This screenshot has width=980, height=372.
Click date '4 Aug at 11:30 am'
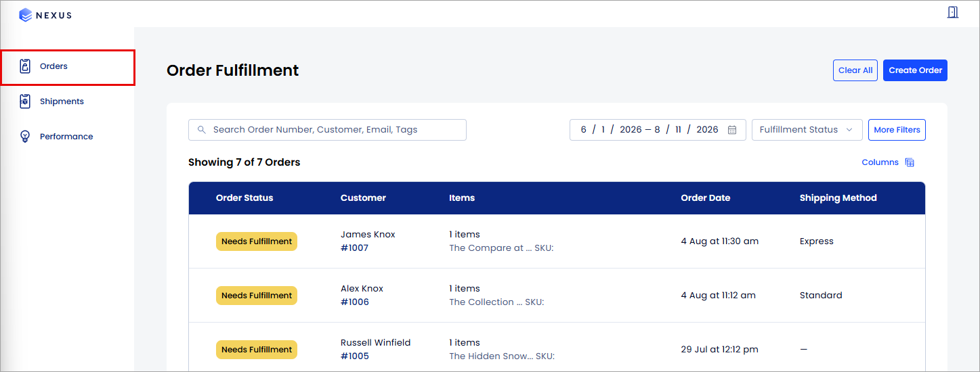(x=719, y=241)
